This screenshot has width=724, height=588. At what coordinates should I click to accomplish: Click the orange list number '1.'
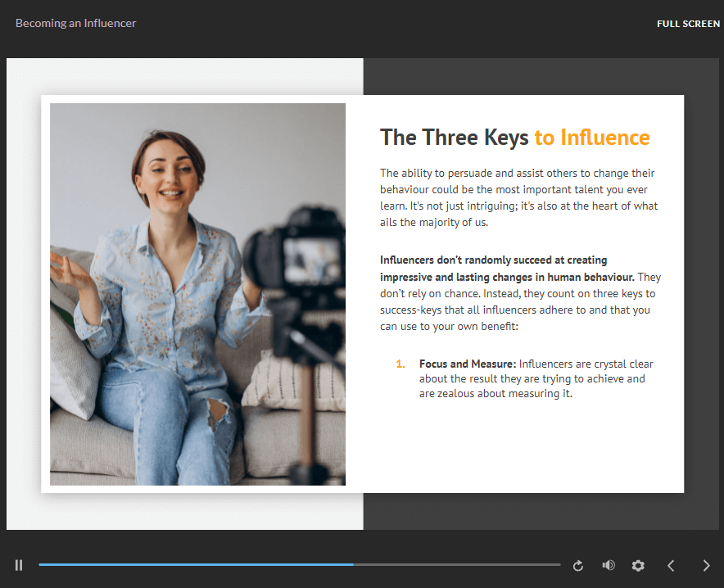click(x=400, y=364)
